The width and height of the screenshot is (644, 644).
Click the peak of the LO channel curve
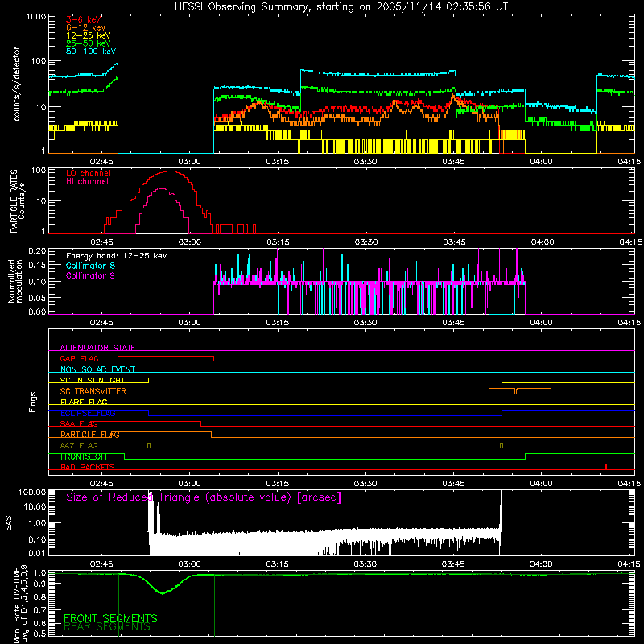coord(171,171)
